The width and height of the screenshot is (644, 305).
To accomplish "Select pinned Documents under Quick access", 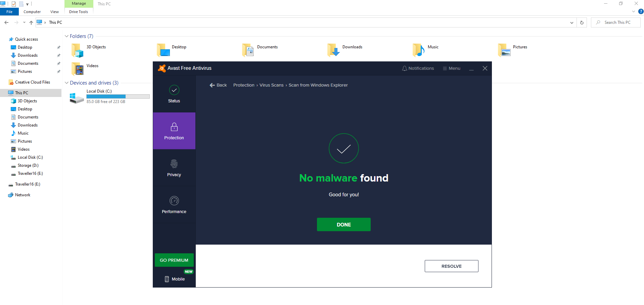I will click(28, 63).
